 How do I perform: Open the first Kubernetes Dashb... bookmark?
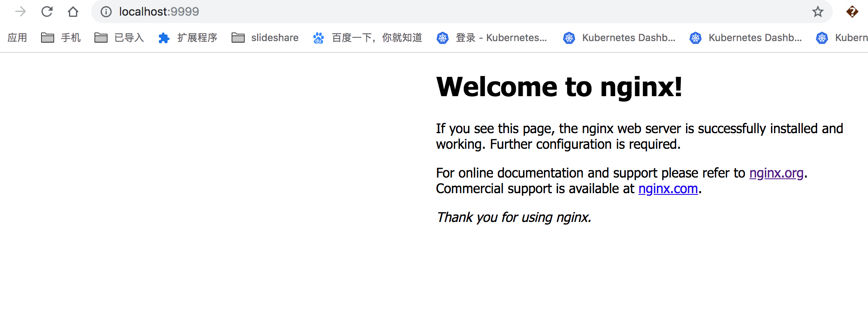click(619, 38)
